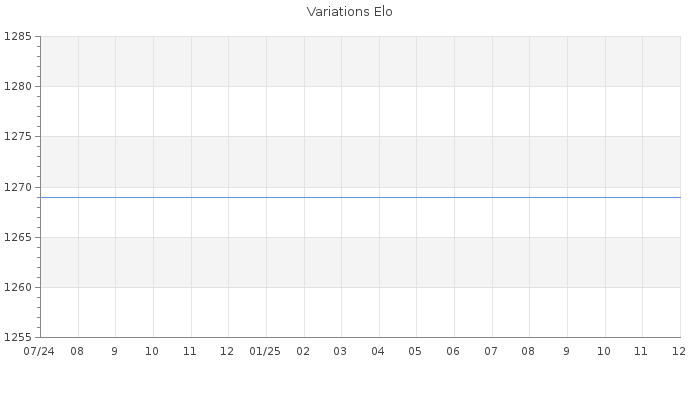
Task: Click the 1260 y-axis value
Action: click(18, 288)
